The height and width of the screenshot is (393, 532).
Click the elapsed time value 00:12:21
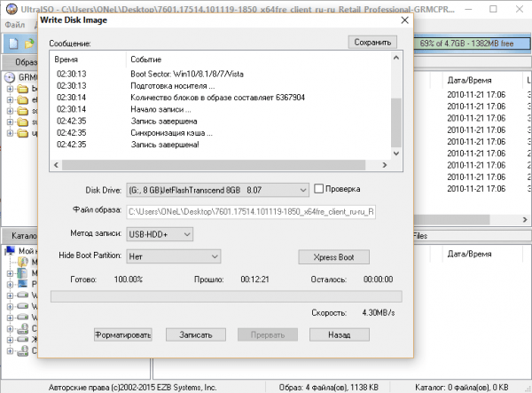click(254, 279)
